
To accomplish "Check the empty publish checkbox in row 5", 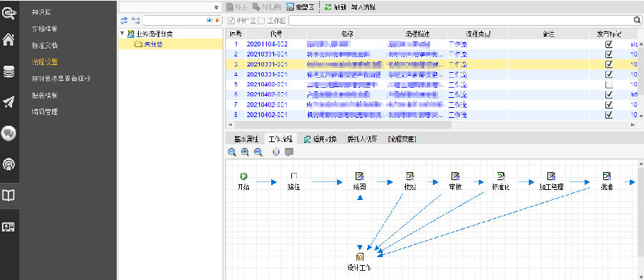I will (x=609, y=84).
